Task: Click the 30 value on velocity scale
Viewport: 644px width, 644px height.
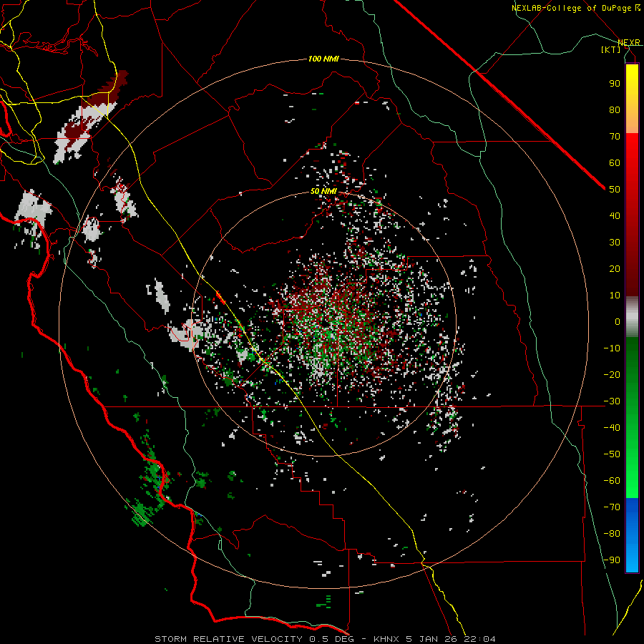Action: click(615, 243)
